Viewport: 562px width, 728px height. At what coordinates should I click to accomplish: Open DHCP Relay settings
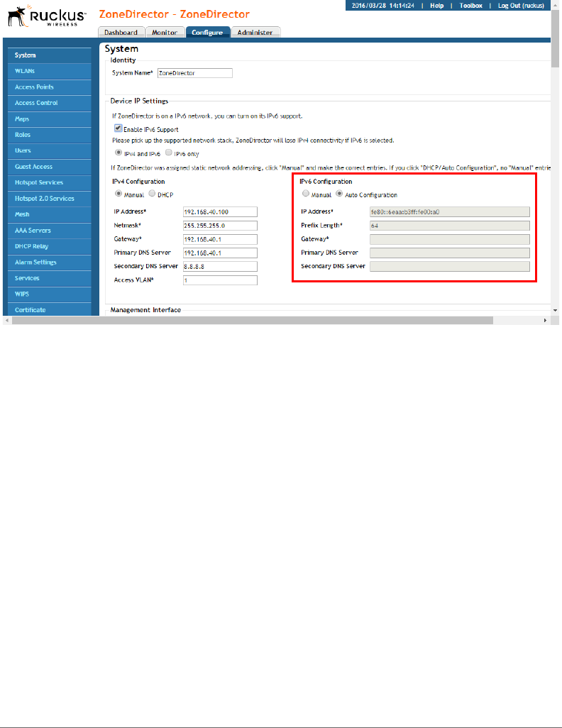(x=49, y=246)
